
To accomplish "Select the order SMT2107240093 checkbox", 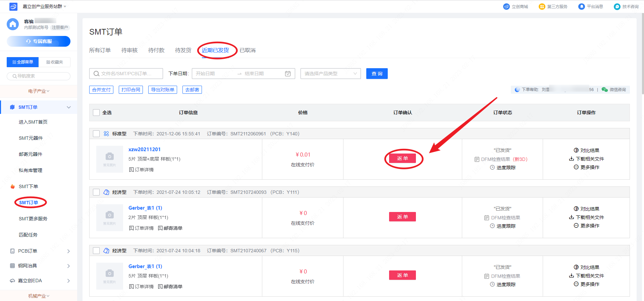I will click(96, 192).
